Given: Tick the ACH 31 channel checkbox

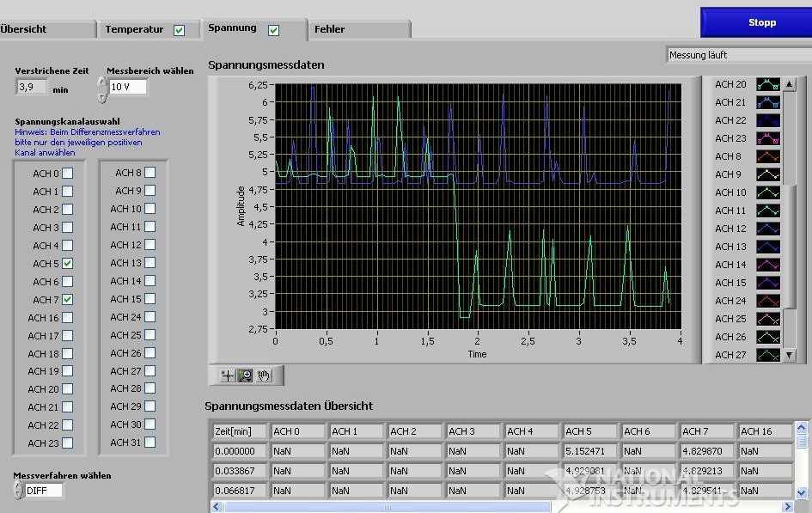Looking at the screenshot, I should pos(150,443).
